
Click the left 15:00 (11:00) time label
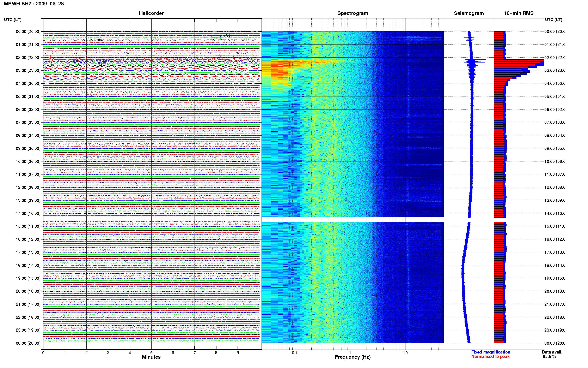coord(28,226)
